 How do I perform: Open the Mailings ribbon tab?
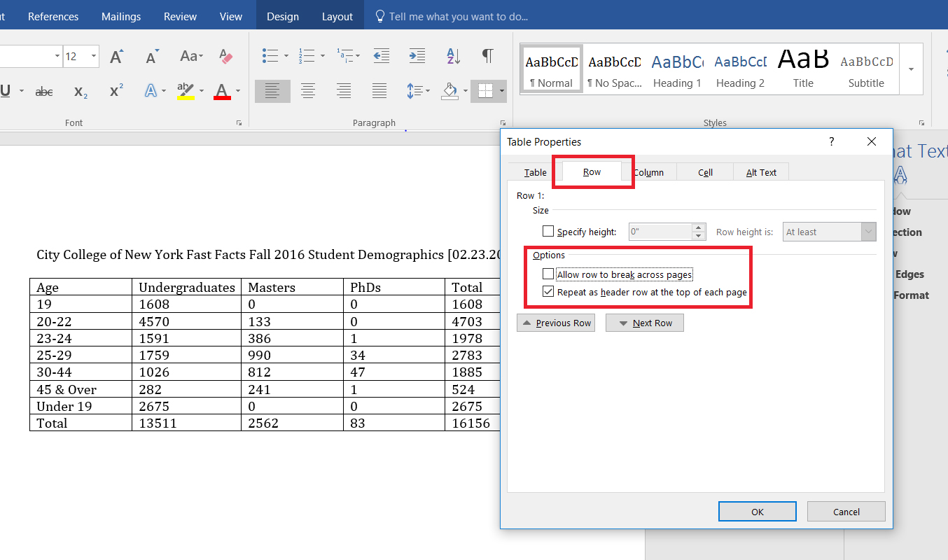(x=121, y=16)
